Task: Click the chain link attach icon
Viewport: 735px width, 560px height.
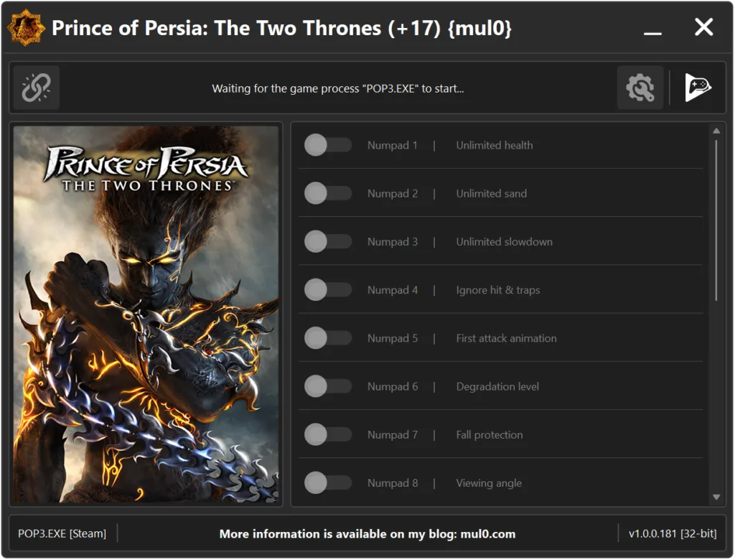Action: tap(36, 88)
